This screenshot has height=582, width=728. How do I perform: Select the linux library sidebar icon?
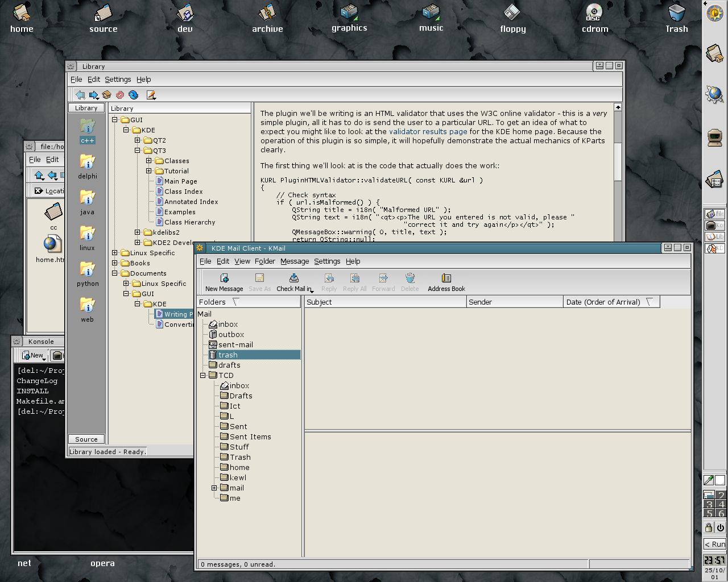[x=87, y=238]
